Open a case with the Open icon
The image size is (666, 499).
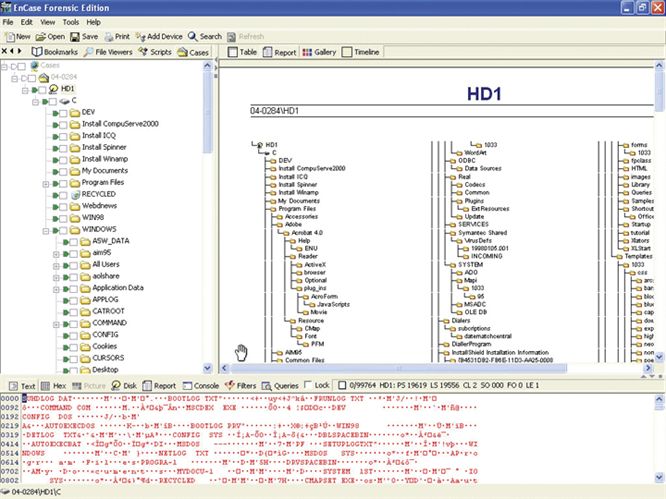41,37
